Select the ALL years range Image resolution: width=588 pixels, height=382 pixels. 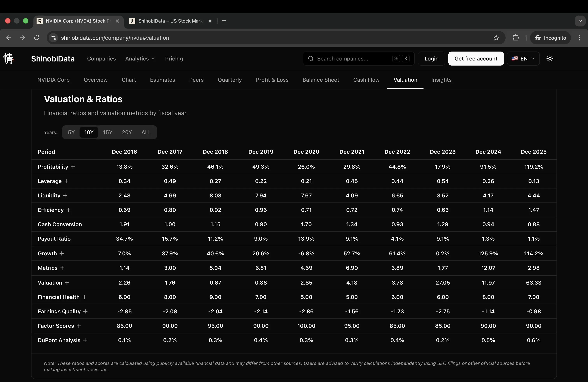[x=146, y=132]
